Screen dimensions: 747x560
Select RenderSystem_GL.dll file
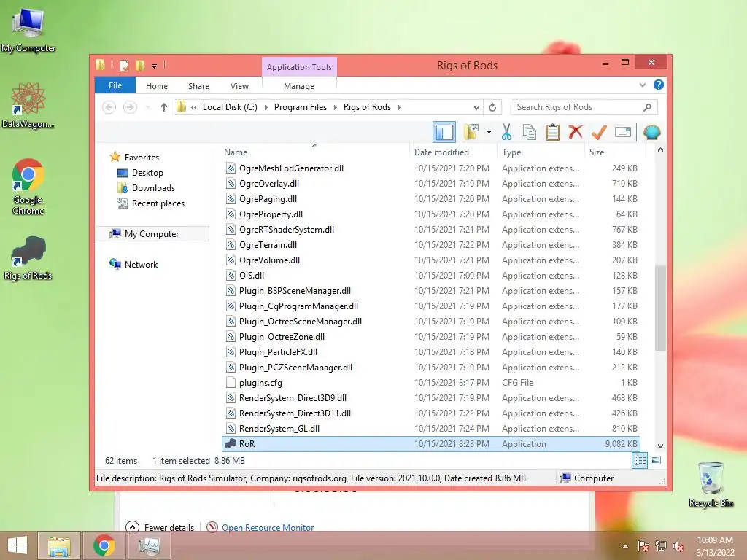[x=430, y=428]
